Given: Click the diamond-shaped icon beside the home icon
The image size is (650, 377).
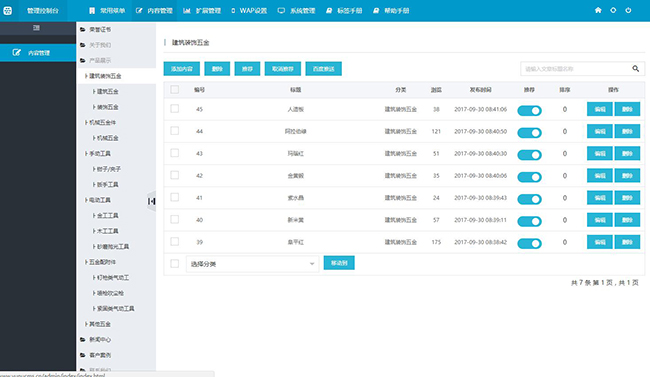Looking at the screenshot, I should (613, 10).
